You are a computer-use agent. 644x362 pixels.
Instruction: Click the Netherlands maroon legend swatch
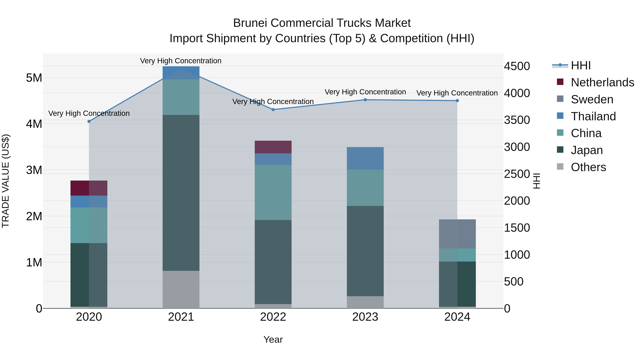pyautogui.click(x=560, y=82)
